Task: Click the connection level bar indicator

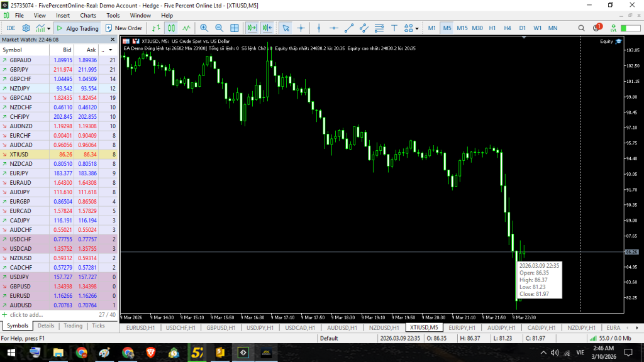Action: pyautogui.click(x=630, y=28)
